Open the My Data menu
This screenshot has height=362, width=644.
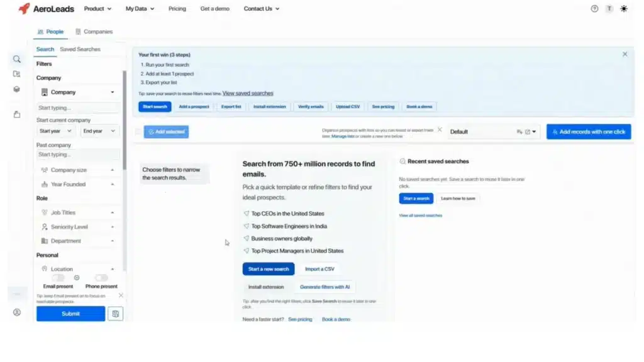[x=140, y=9]
